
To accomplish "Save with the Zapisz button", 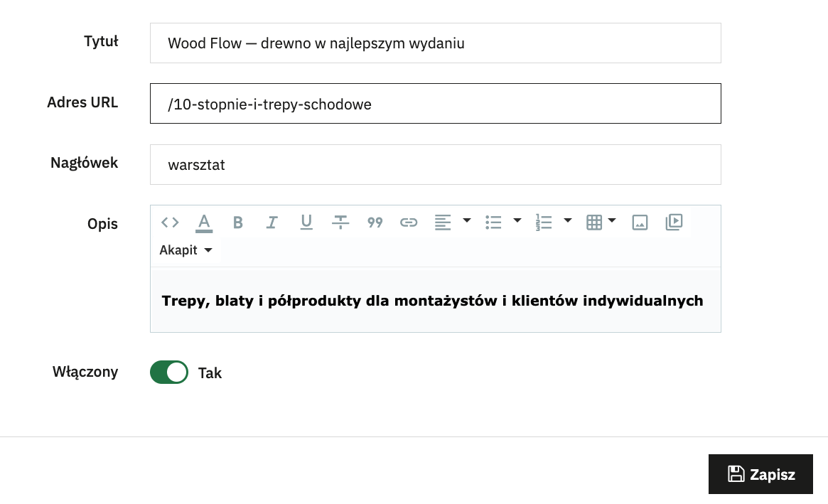I will 760,474.
